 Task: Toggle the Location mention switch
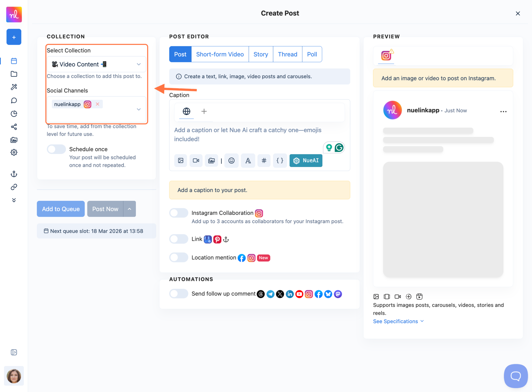(x=178, y=257)
